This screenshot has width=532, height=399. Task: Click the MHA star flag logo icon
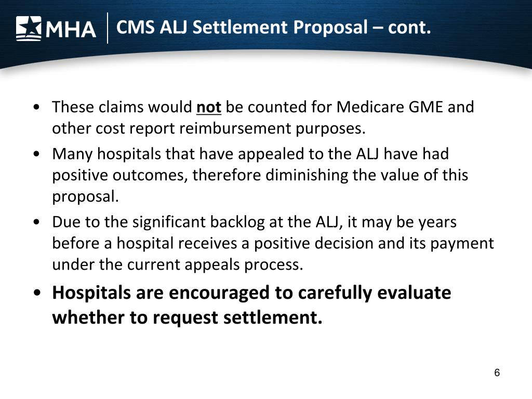point(29,29)
